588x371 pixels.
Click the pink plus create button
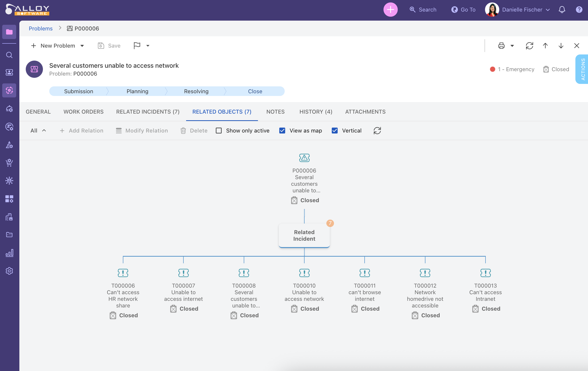390,10
